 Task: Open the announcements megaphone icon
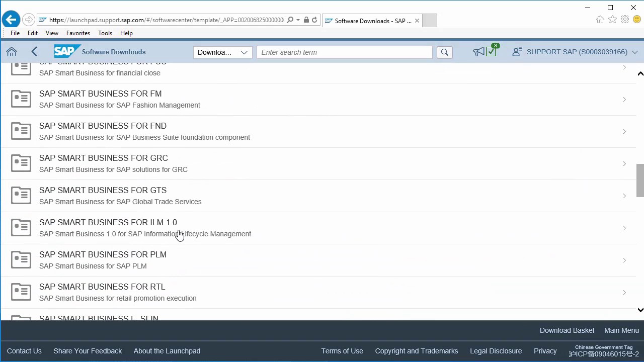478,52
